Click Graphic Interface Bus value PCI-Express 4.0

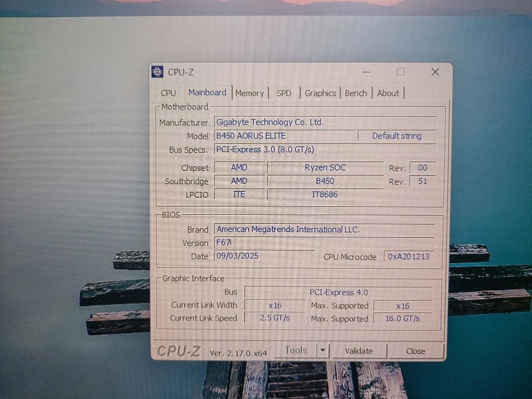(x=338, y=292)
